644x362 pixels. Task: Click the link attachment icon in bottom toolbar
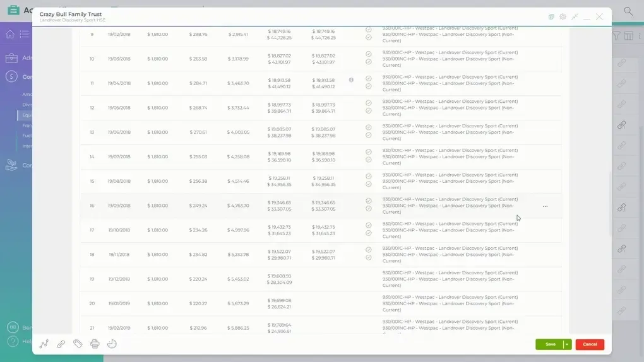(x=61, y=344)
